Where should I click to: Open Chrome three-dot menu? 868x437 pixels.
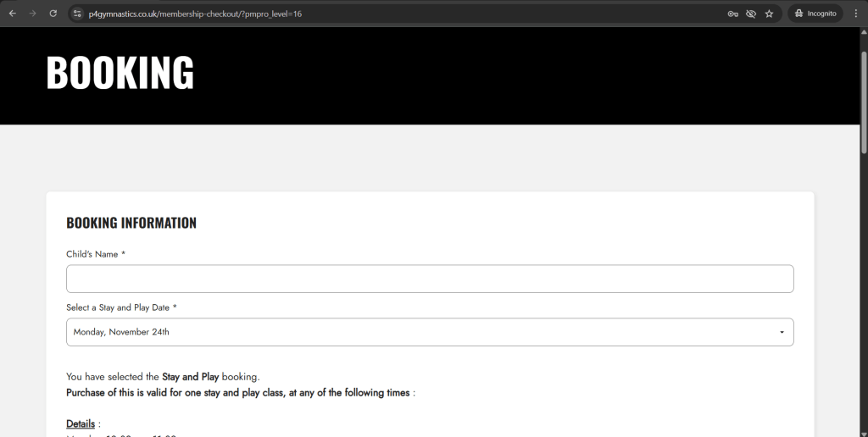pos(855,14)
